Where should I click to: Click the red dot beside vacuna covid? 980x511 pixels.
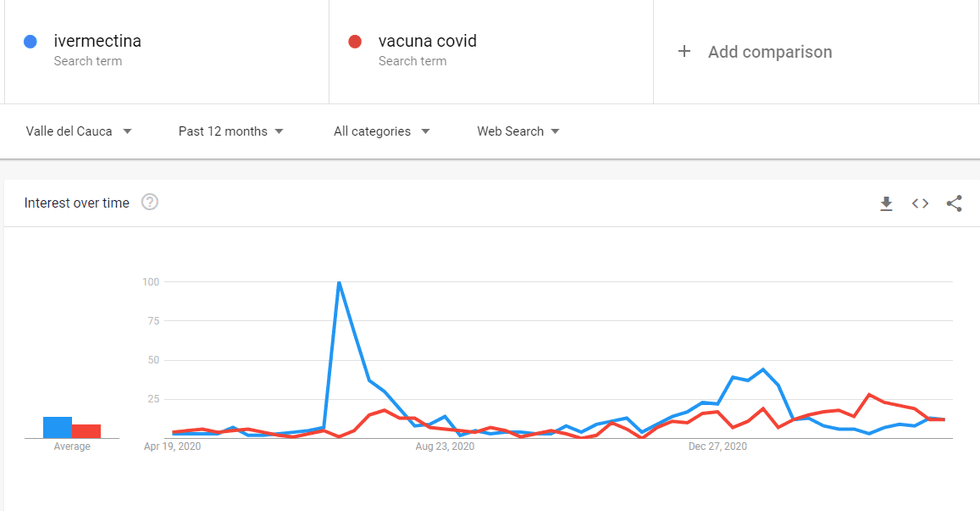[x=354, y=42]
